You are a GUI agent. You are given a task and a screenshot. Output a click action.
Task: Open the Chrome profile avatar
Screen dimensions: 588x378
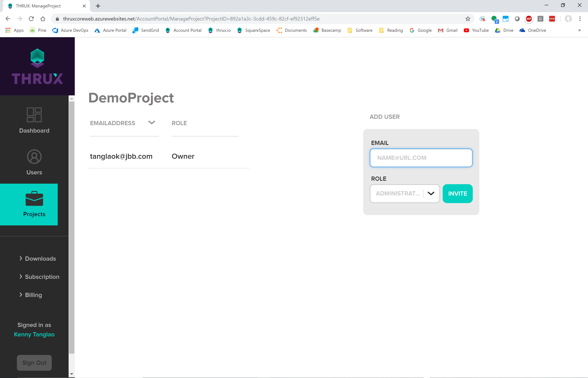(568, 19)
